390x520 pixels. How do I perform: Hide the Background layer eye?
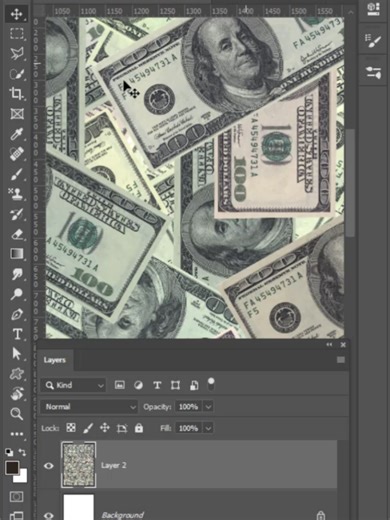[x=49, y=516]
